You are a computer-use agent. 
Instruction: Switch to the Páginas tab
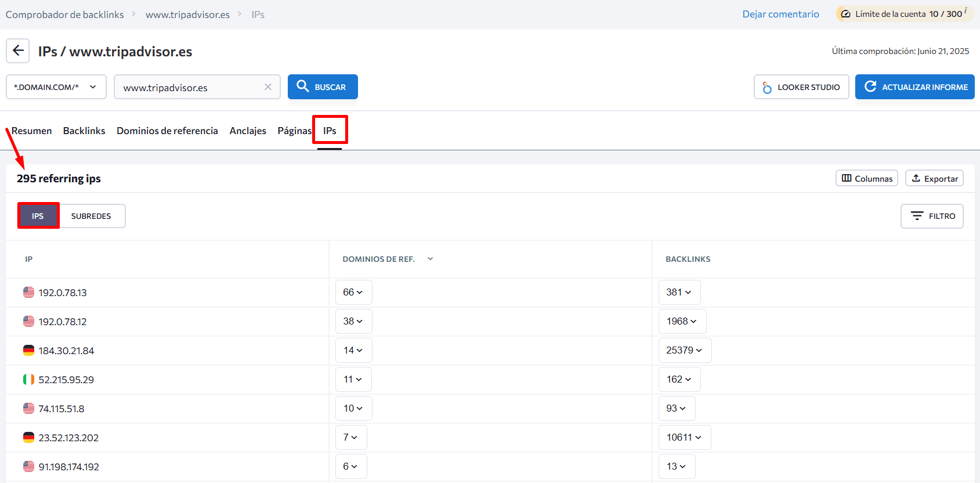tap(294, 131)
